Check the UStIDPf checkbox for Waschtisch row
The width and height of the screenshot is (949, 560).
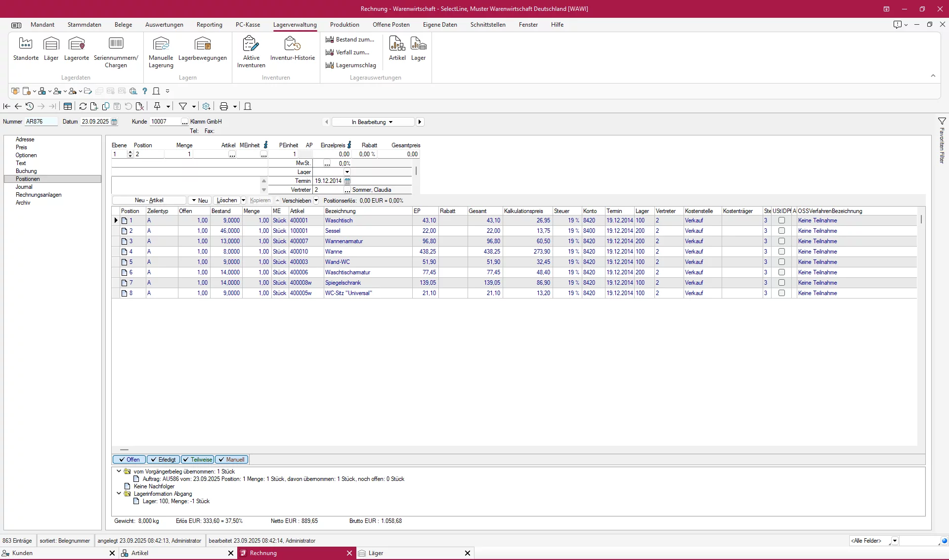(781, 220)
